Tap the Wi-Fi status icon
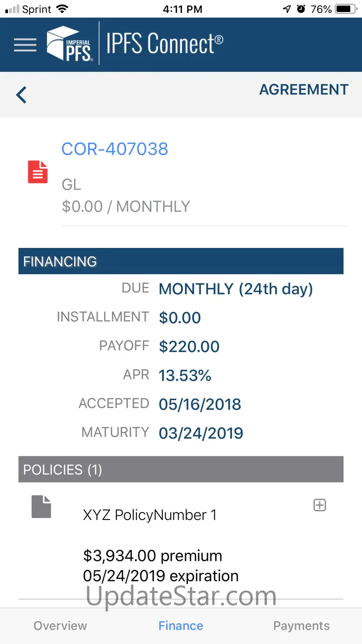Image resolution: width=362 pixels, height=644 pixels. 61,9
